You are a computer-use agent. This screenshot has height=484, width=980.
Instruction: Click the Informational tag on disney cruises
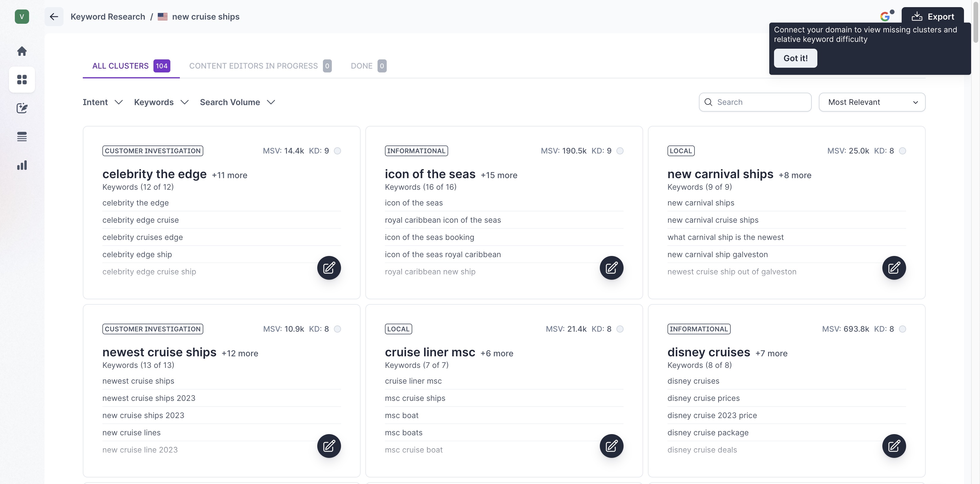point(699,329)
